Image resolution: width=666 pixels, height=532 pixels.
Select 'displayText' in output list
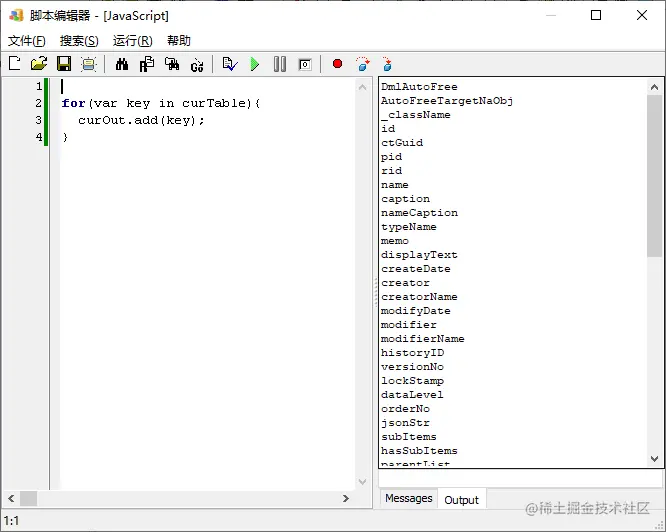pos(419,255)
